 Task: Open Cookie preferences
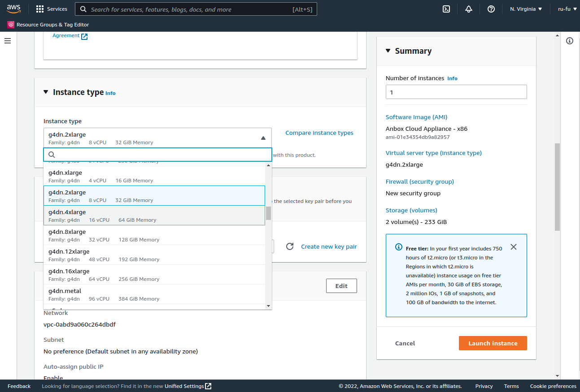[x=553, y=386]
